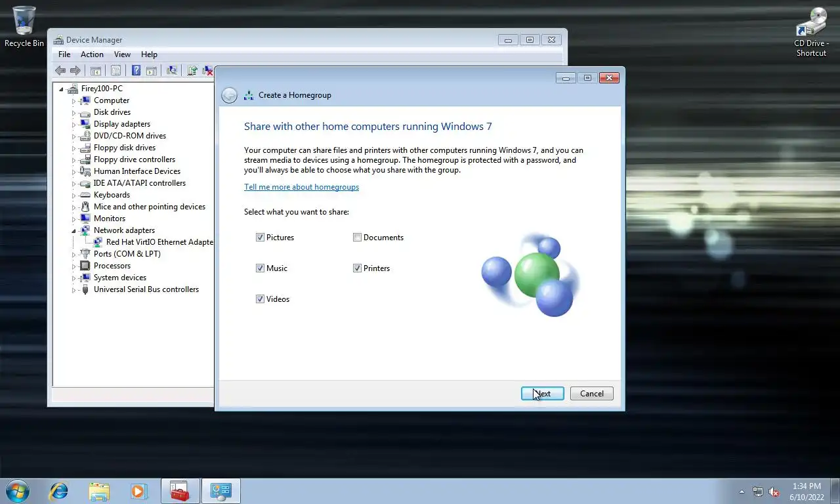Toggle the Printers sharing checkbox
Viewport: 840px width, 504px height.
pyautogui.click(x=357, y=268)
